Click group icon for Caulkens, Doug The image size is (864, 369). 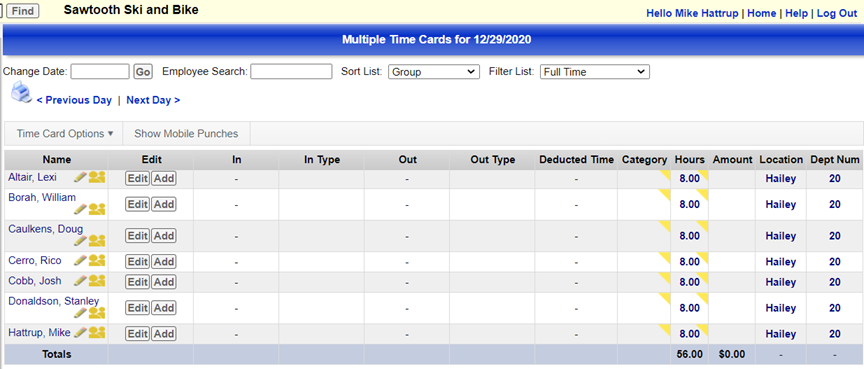97,240
